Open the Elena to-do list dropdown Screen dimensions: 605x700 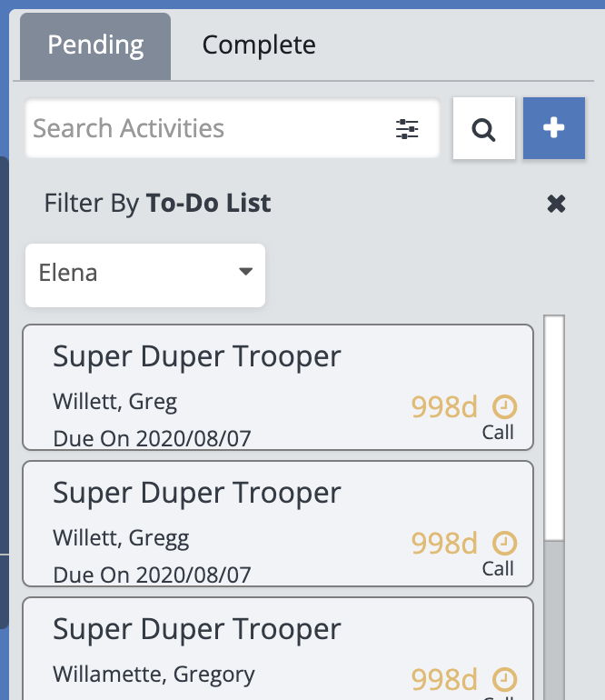tap(144, 274)
